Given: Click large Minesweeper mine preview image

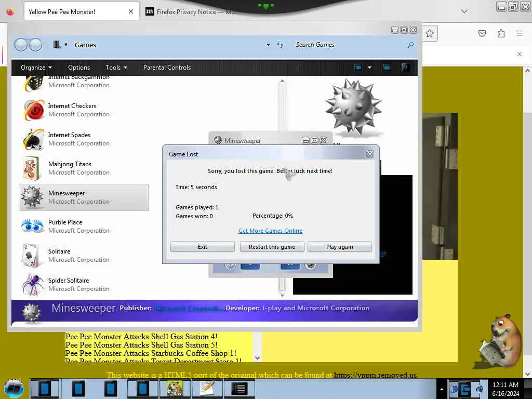Looking at the screenshot, I should coord(354,106).
